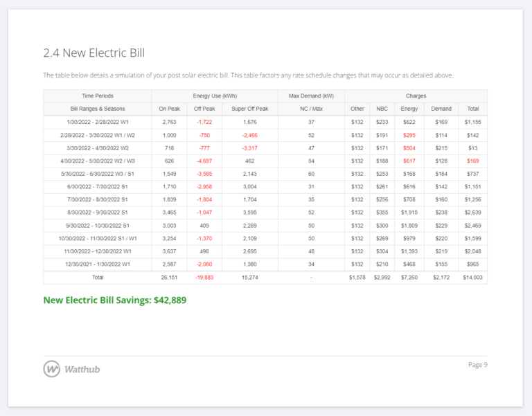Click the 'NBC' charges column subheader
Image resolution: width=532 pixels, height=416 pixels.
click(x=382, y=109)
